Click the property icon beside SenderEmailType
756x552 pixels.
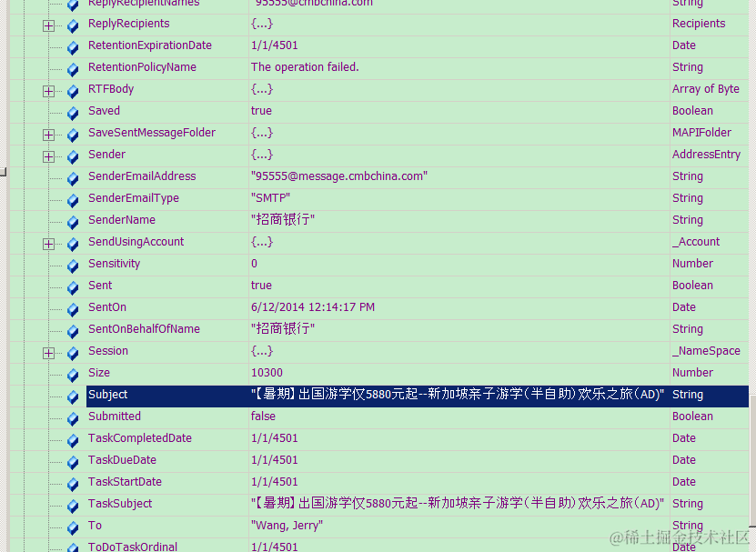pos(73,201)
